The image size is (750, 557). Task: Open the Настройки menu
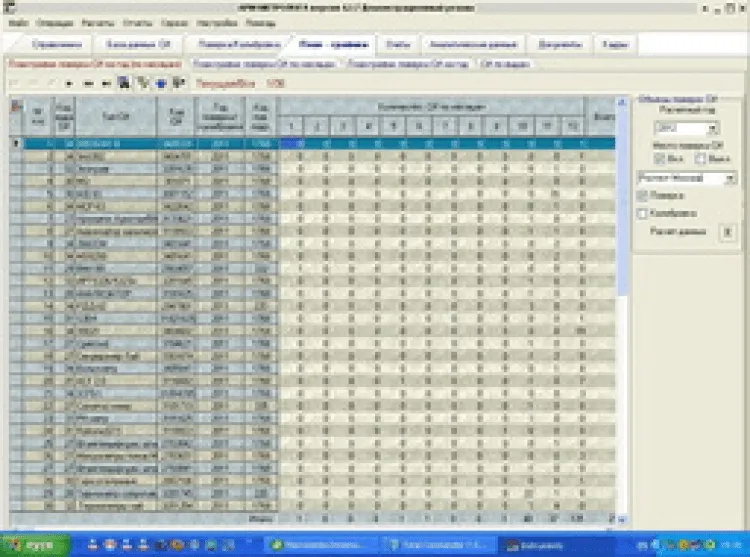click(217, 23)
